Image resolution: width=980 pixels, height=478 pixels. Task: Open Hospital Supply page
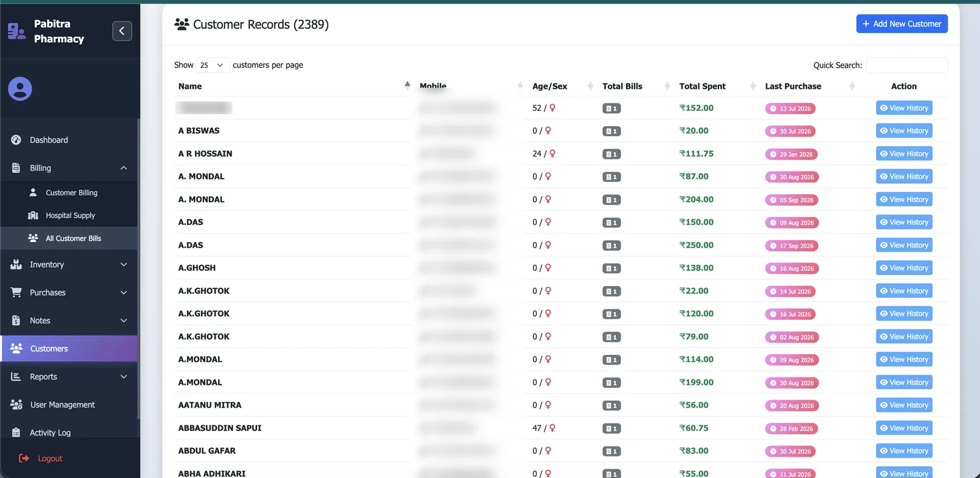point(69,216)
